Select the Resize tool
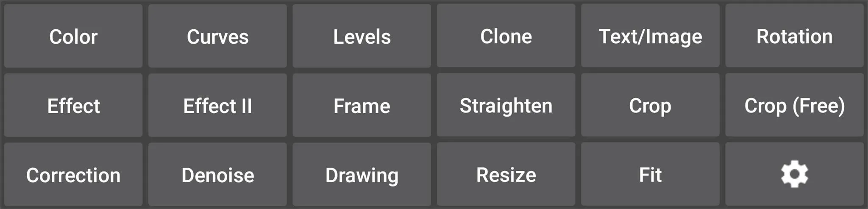868x209 pixels. (506, 174)
